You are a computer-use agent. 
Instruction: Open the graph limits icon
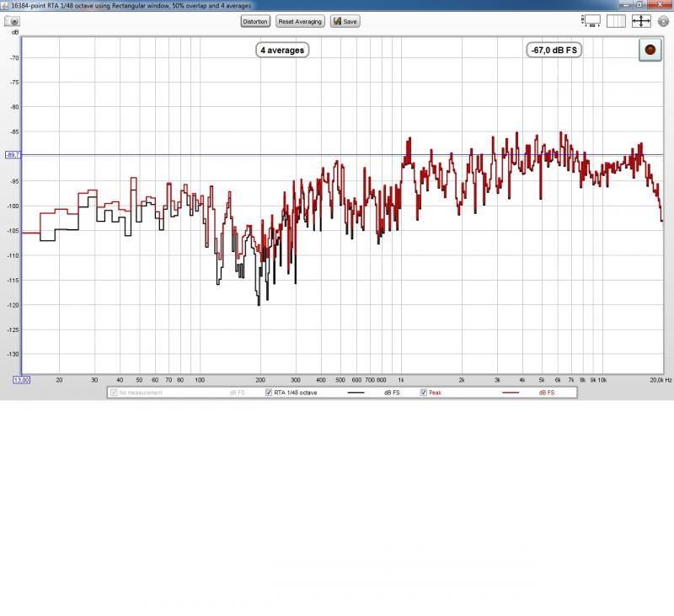591,21
